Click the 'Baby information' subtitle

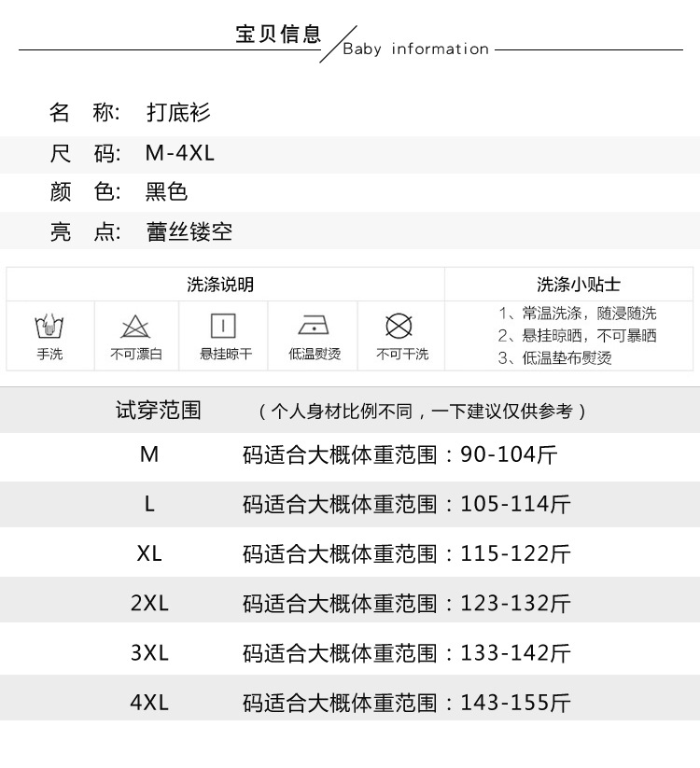tap(415, 49)
